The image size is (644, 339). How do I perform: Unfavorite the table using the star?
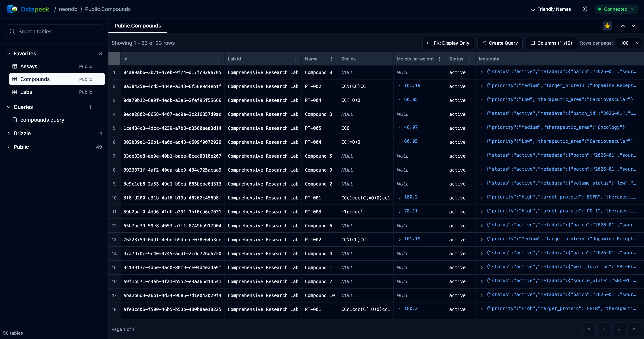[607, 26]
